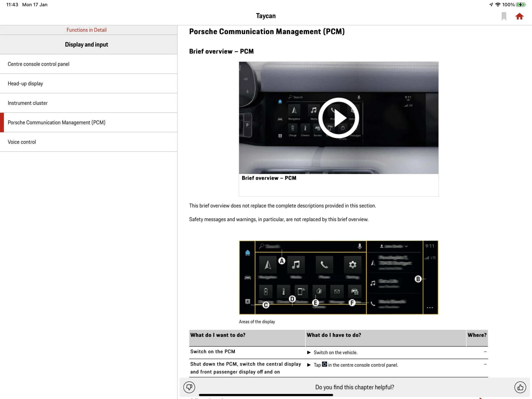
Task: Tap the thumbs down feedback icon
Action: tap(189, 387)
